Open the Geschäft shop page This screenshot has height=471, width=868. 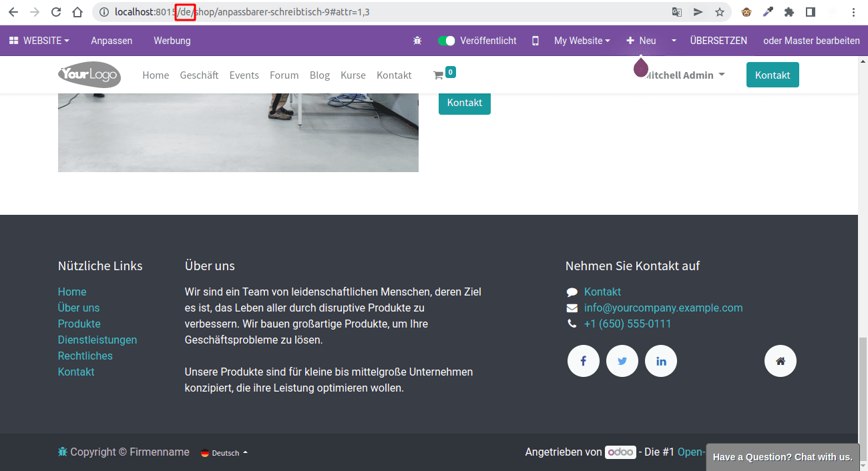(199, 75)
